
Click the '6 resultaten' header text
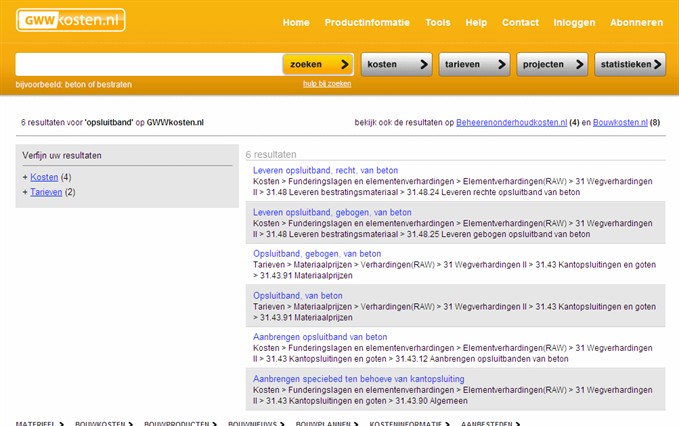pyautogui.click(x=271, y=154)
